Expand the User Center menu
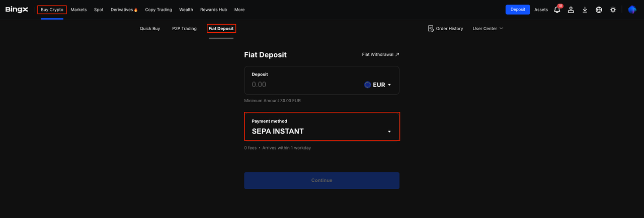The image size is (644, 218). tap(488, 29)
